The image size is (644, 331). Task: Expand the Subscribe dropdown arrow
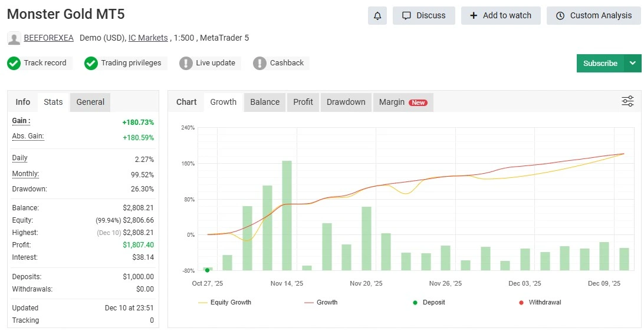(x=633, y=63)
